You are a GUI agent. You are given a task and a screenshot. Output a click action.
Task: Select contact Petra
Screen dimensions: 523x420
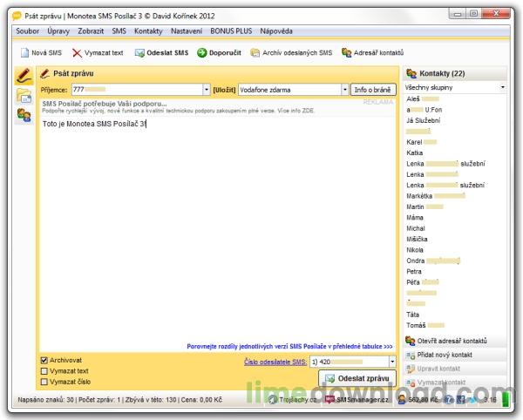click(x=414, y=271)
